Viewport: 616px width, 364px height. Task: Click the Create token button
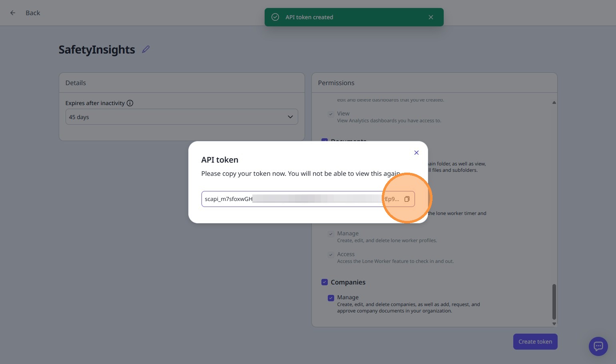535,342
